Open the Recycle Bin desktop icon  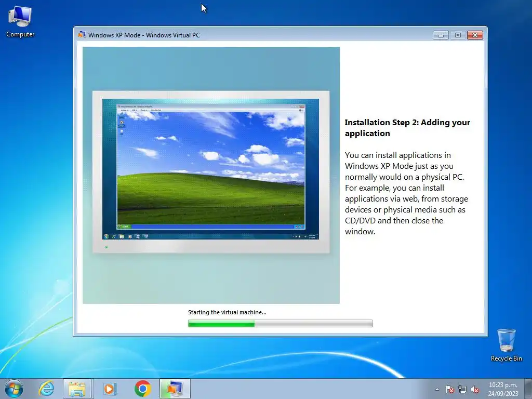tap(506, 345)
